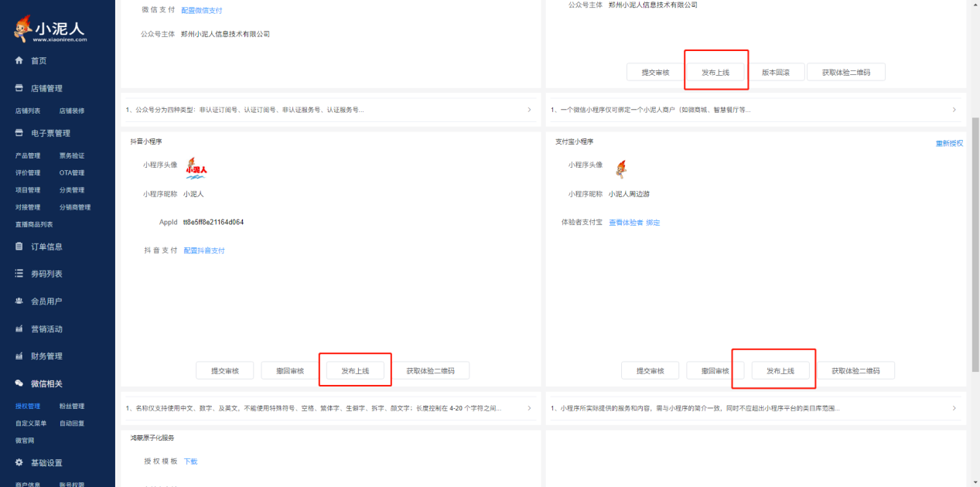Click the 配置微信支付 link
This screenshot has height=487, width=980.
(x=201, y=11)
